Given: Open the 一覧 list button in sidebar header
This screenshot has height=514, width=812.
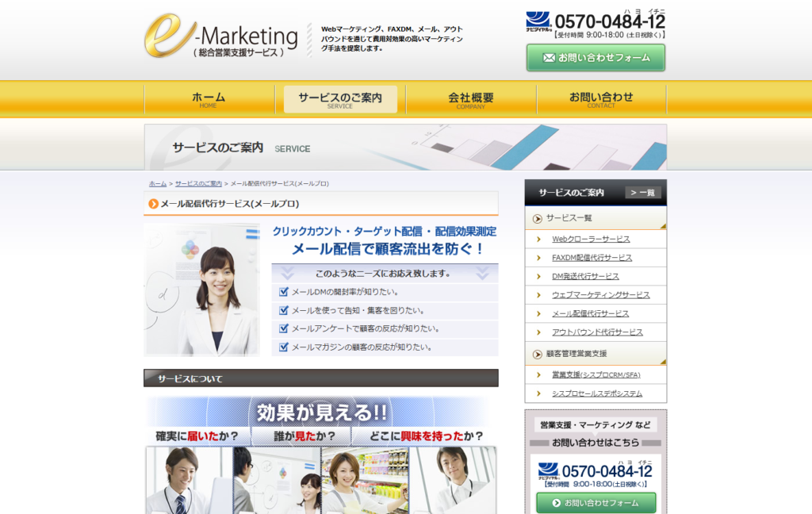Looking at the screenshot, I should tap(642, 193).
